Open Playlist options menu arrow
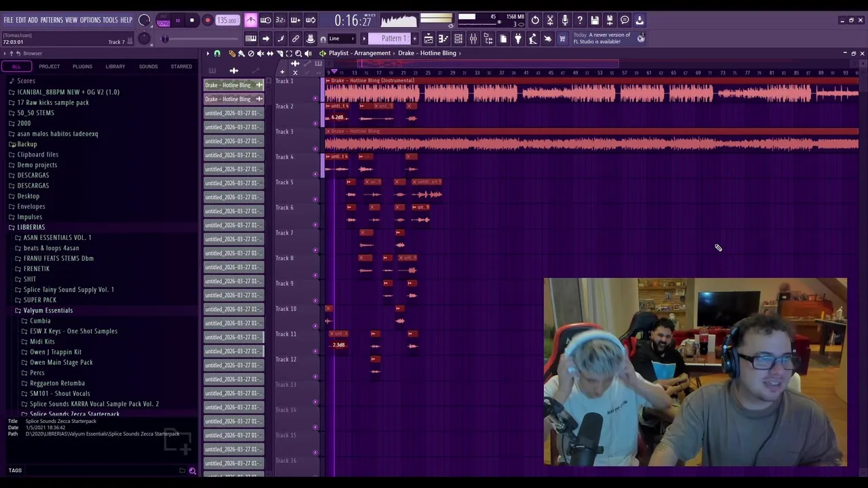 pos(208,54)
